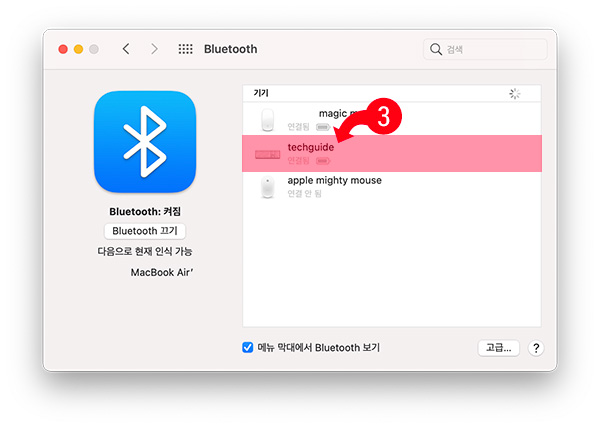Click the magic mouse device icon

pyautogui.click(x=267, y=120)
